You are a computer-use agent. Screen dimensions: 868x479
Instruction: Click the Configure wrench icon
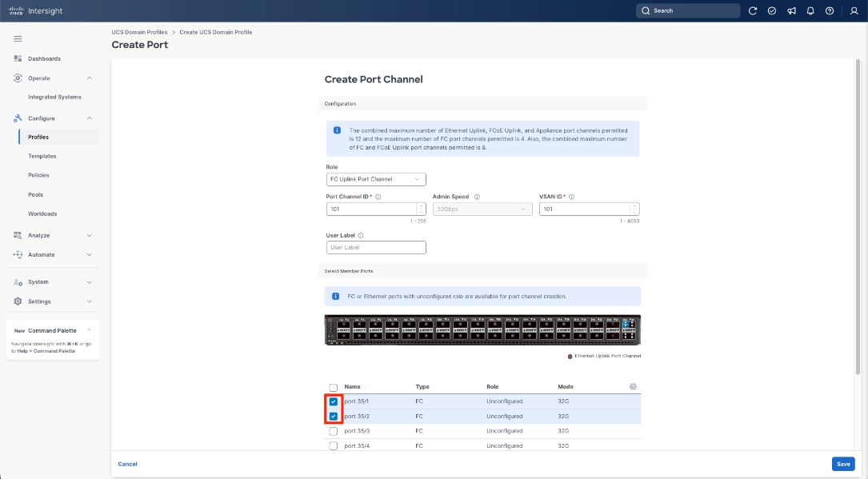[x=18, y=118]
